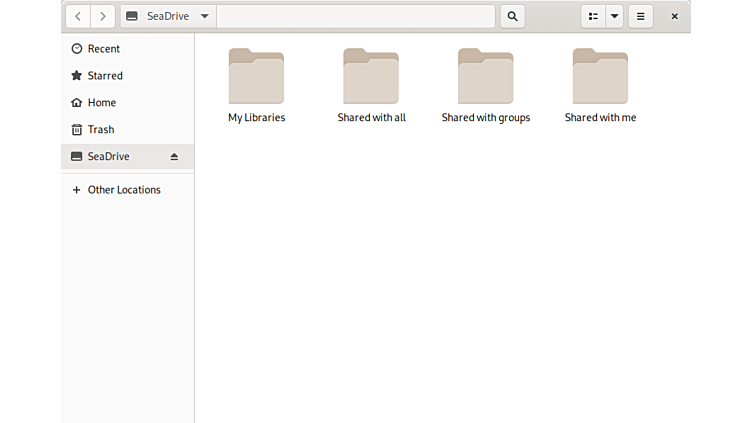This screenshot has width=752, height=423.
Task: Toggle list view layout button
Action: (593, 16)
